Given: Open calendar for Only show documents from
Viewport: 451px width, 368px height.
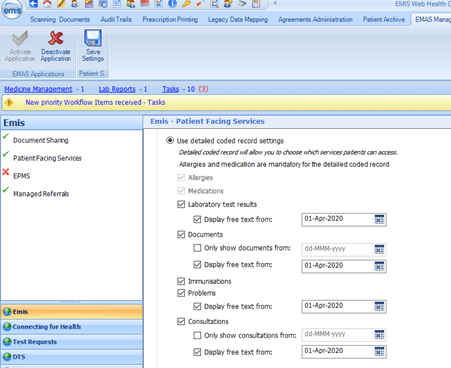Looking at the screenshot, I should 379,249.
